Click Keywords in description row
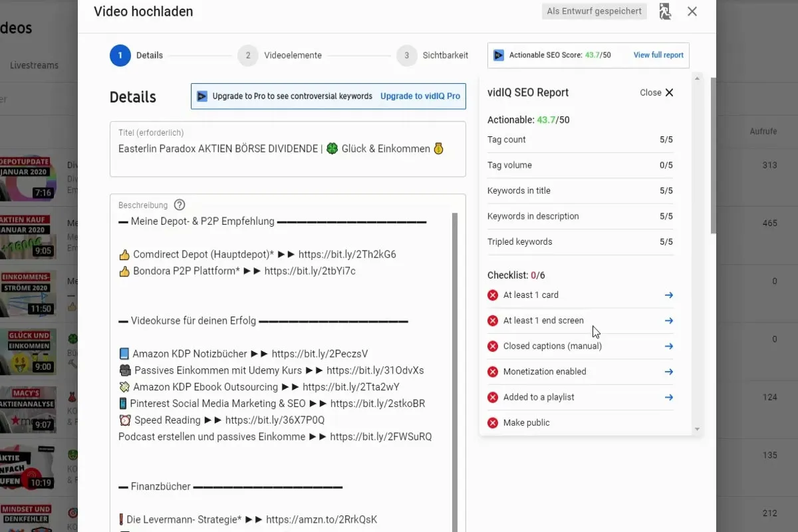798x532 pixels. pos(581,216)
